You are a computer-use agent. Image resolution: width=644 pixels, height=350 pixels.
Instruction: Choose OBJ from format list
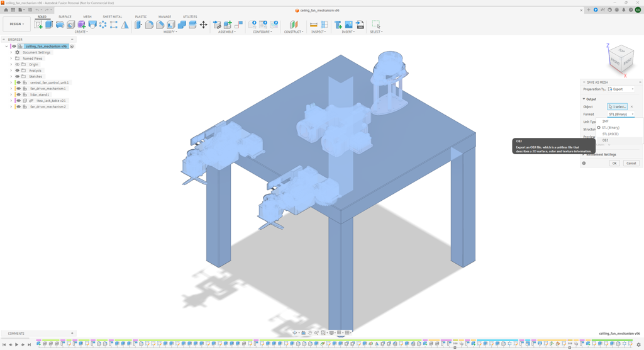[x=619, y=140]
